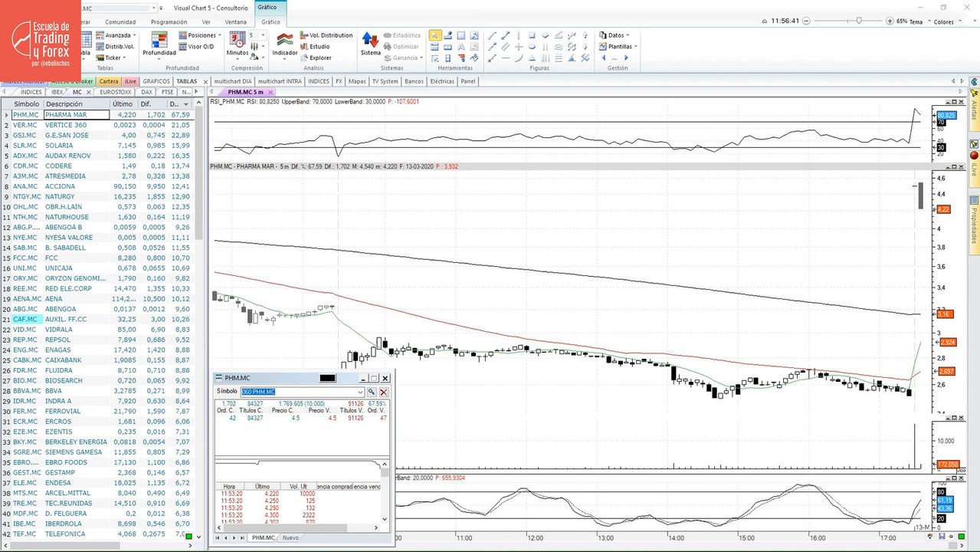This screenshot has width=980, height=552.
Task: Select the CAF.MC row in the table
Action: (x=96, y=319)
